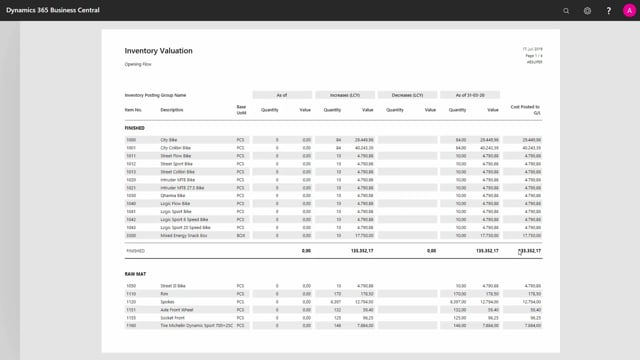Click the As of 31-03-20 column header

[x=470, y=95]
